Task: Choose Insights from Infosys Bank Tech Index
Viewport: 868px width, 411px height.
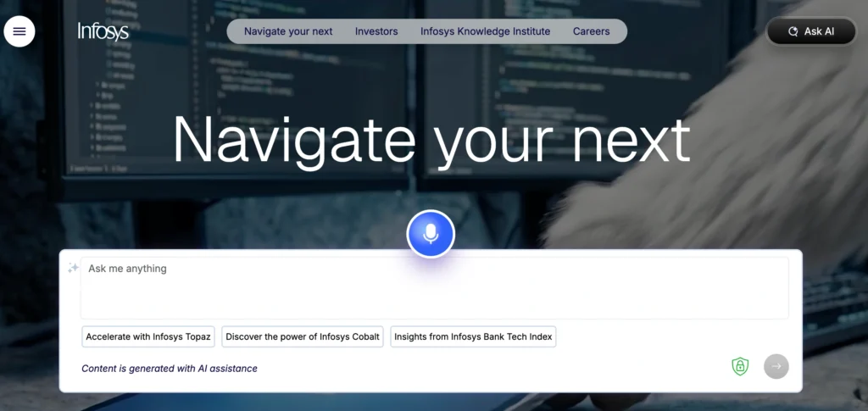Action: coord(473,336)
